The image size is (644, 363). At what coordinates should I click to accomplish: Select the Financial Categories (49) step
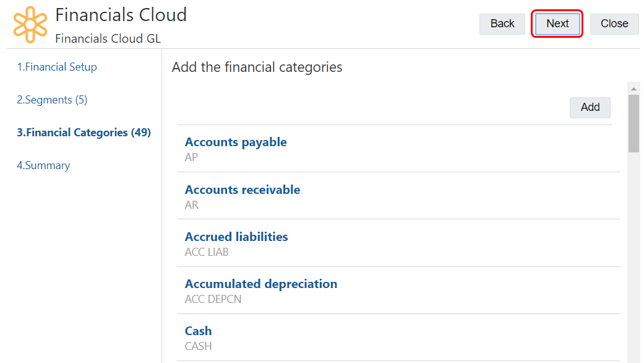(x=84, y=133)
